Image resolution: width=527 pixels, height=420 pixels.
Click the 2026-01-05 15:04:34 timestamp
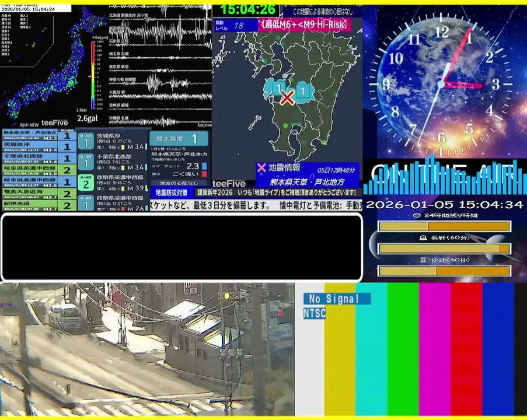point(444,205)
